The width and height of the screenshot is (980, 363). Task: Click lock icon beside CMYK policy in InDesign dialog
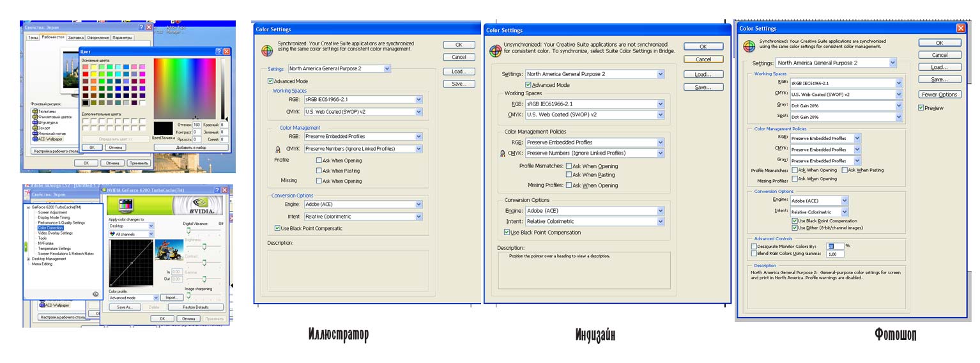tap(502, 153)
